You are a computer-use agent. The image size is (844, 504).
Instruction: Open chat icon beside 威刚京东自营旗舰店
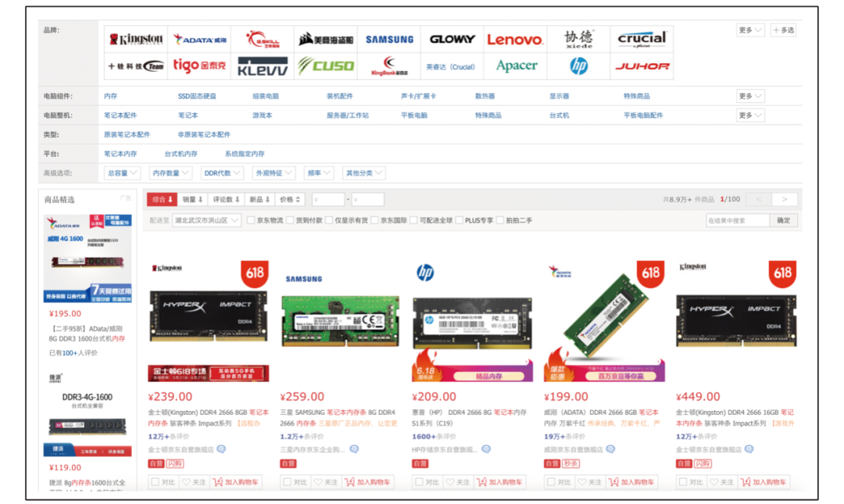(610, 449)
